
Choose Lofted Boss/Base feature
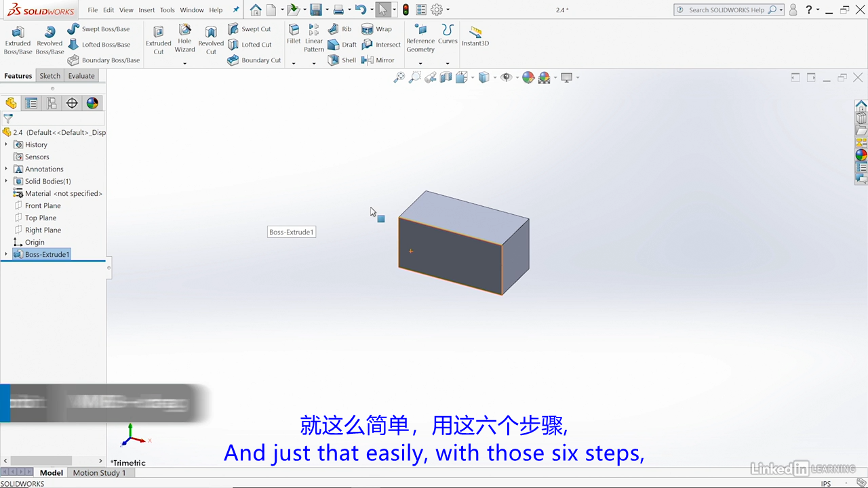pos(98,45)
